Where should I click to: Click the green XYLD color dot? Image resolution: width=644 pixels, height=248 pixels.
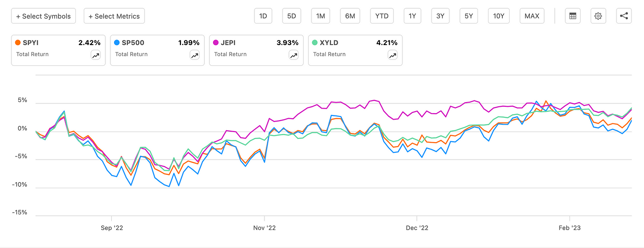pos(315,43)
